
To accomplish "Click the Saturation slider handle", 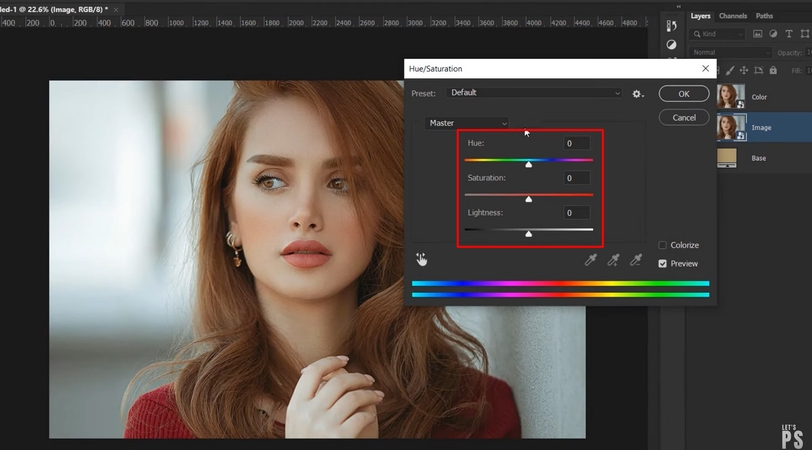I will pos(529,199).
